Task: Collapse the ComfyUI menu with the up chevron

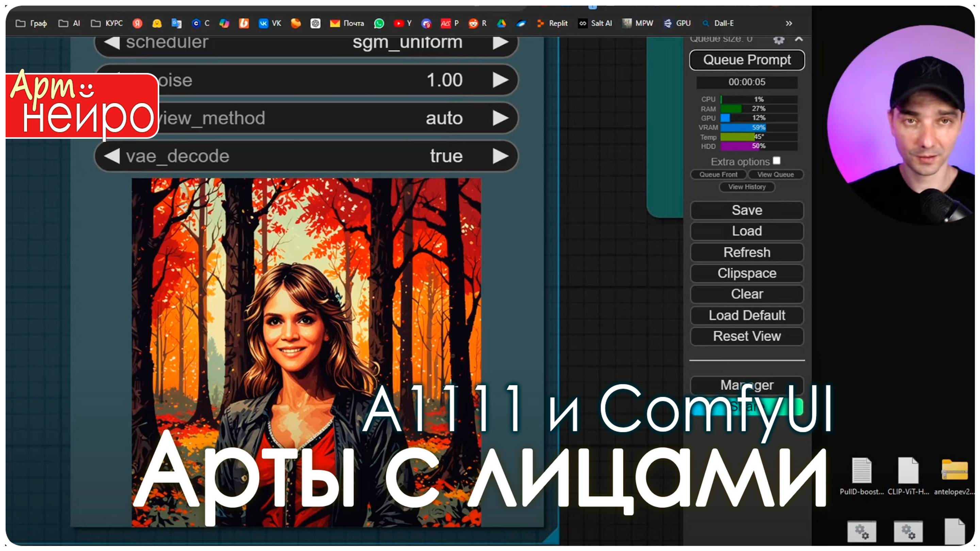Action: coord(799,39)
